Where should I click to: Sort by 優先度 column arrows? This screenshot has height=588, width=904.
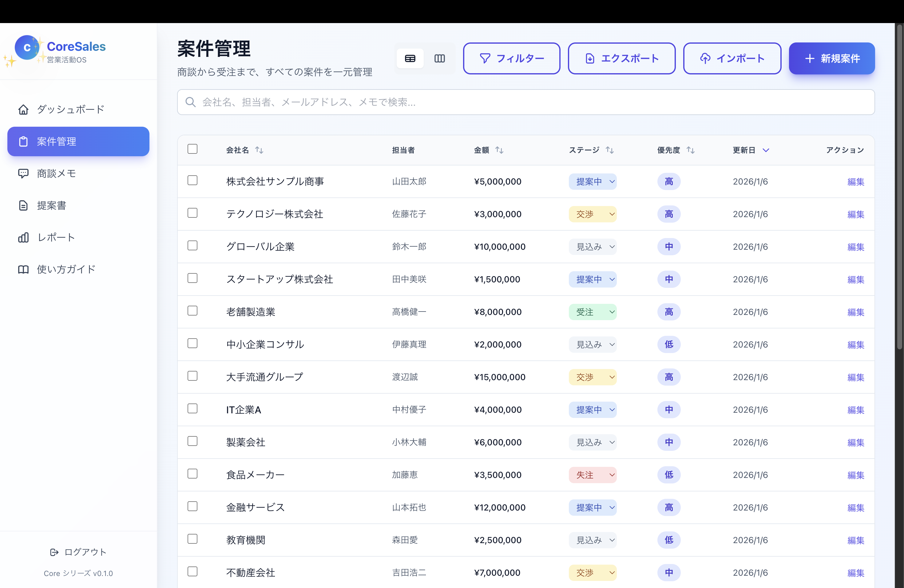[x=690, y=150]
